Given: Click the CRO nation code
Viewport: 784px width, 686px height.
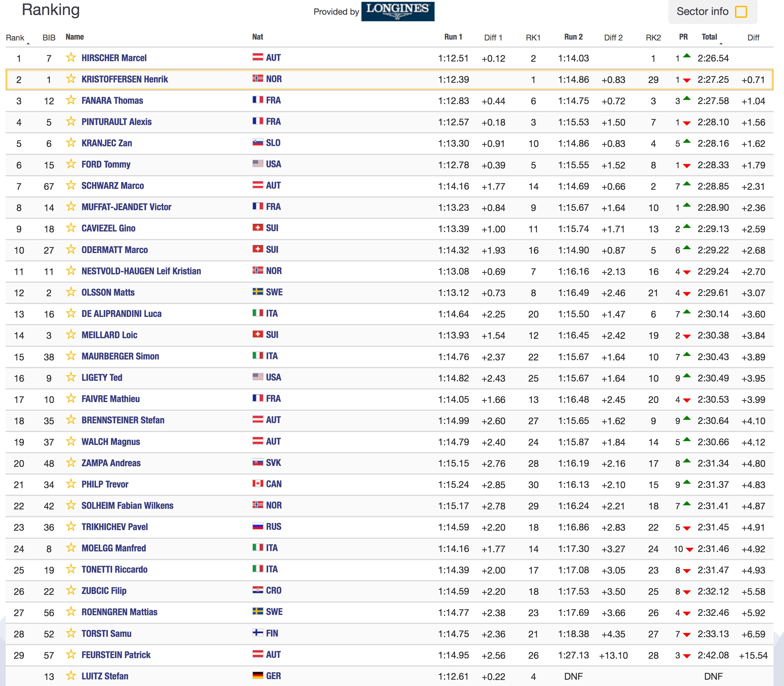Looking at the screenshot, I should [274, 590].
